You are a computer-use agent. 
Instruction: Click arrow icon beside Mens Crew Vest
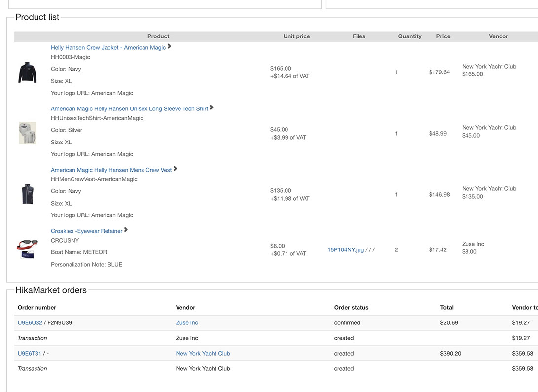(x=175, y=169)
